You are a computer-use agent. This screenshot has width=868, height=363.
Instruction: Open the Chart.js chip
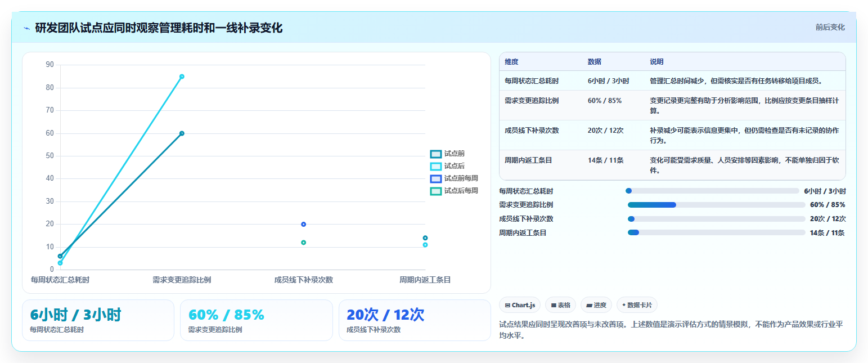click(520, 305)
